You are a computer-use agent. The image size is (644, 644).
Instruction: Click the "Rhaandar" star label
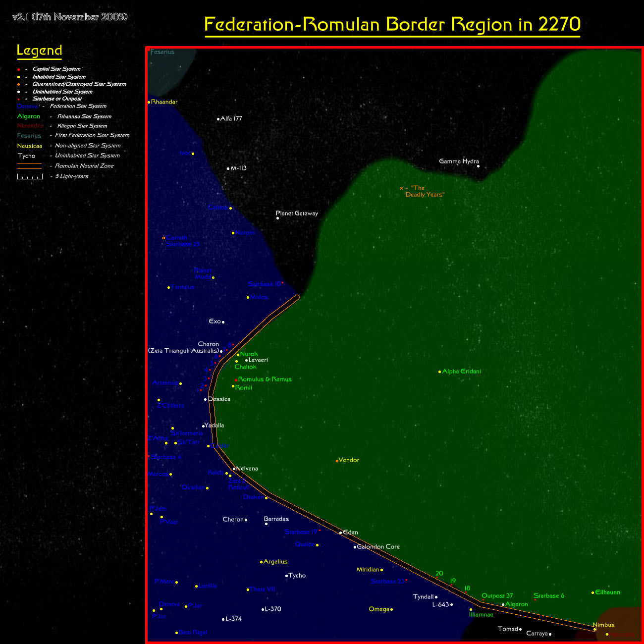(164, 102)
